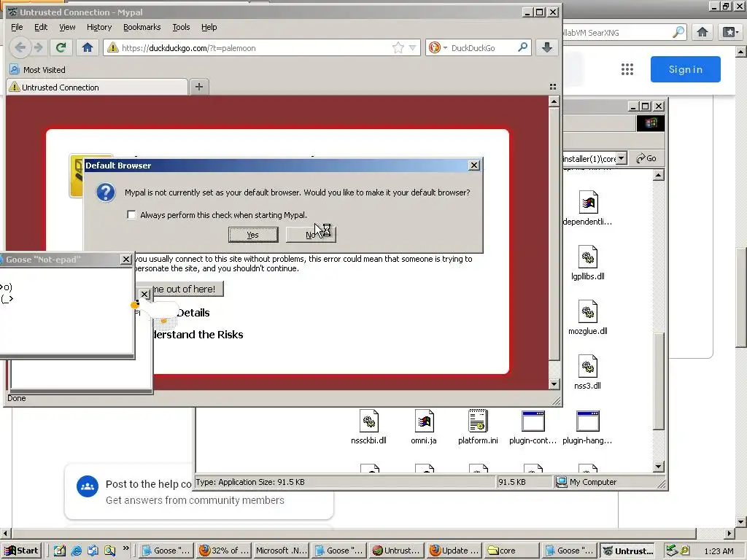
Task: Select the dependentli... file icon
Action: (587, 208)
